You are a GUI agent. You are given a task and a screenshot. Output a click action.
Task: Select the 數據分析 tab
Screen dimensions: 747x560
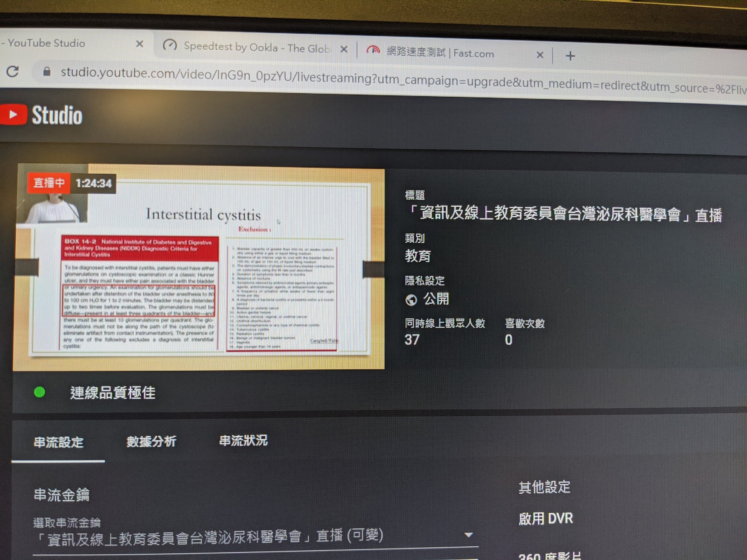(151, 441)
